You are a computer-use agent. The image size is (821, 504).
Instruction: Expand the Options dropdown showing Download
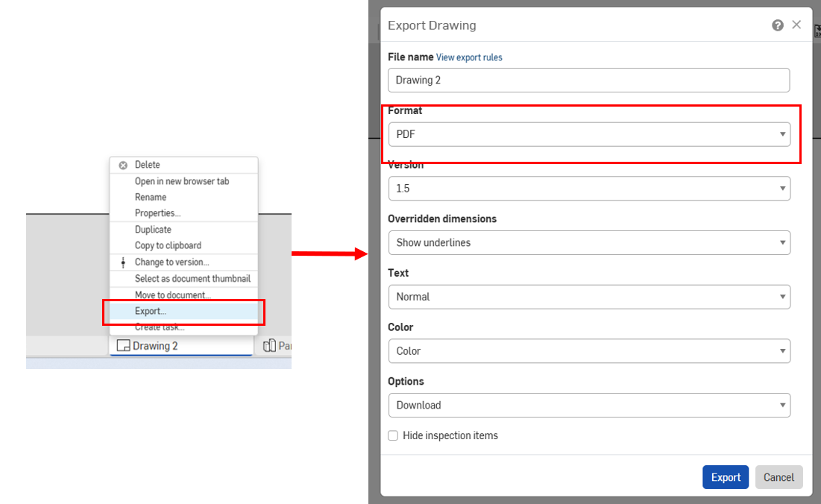[x=588, y=405]
